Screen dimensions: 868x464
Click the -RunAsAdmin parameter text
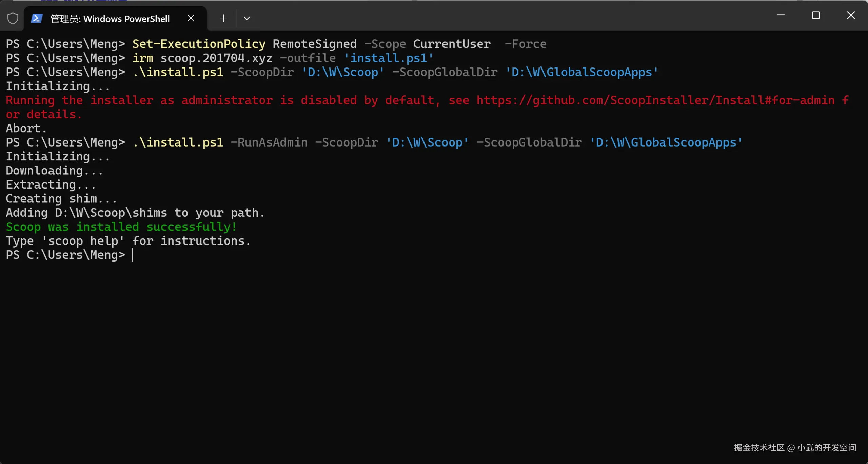[x=269, y=142]
